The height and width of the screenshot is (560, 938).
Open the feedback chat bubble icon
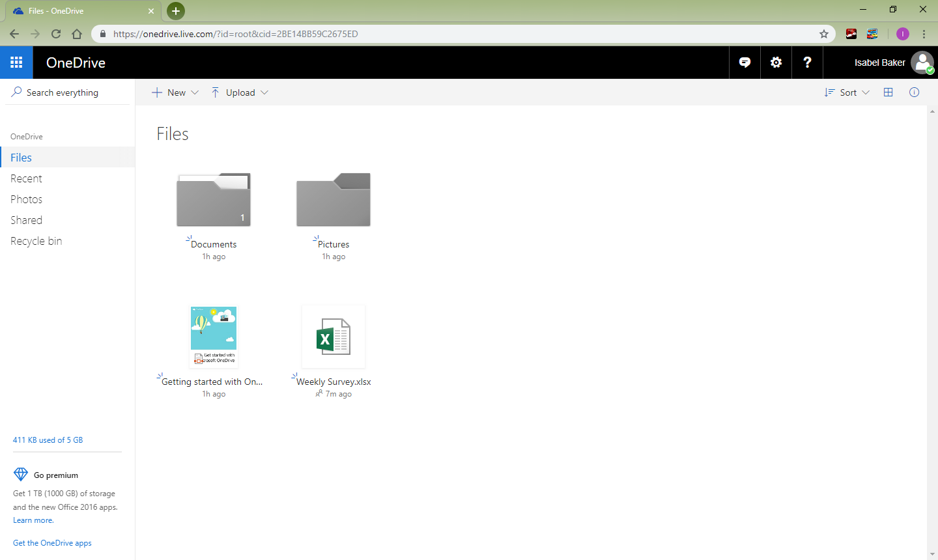coord(745,63)
